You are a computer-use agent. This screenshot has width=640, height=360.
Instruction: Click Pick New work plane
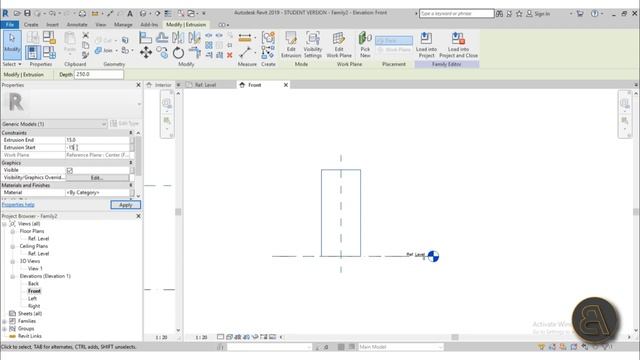[365, 45]
